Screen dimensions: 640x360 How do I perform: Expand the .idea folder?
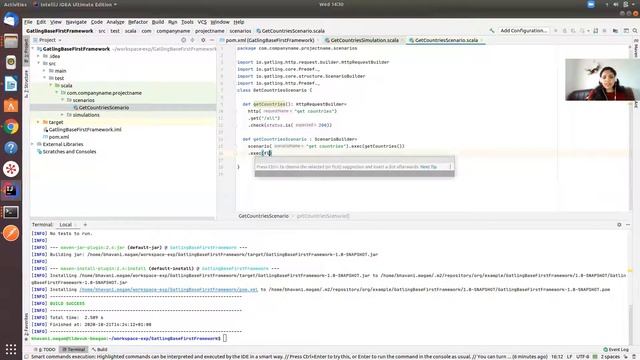click(39, 56)
